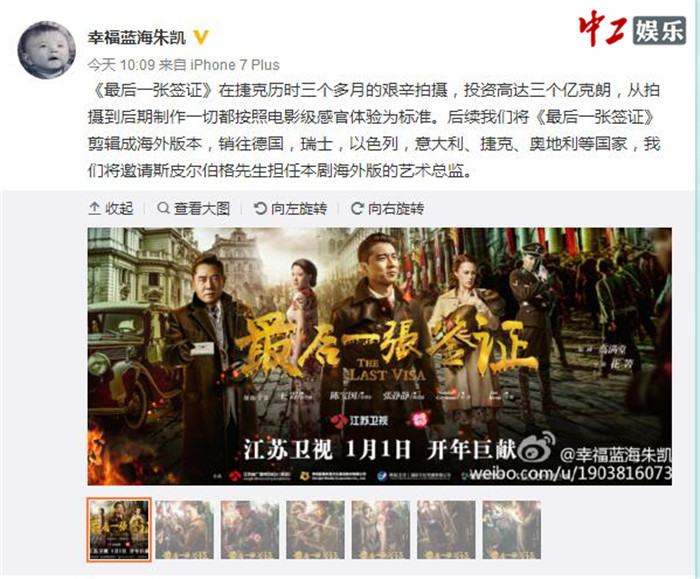The width and height of the screenshot is (700, 579).
Task: Select the second poster thumbnail
Action: coord(184,529)
